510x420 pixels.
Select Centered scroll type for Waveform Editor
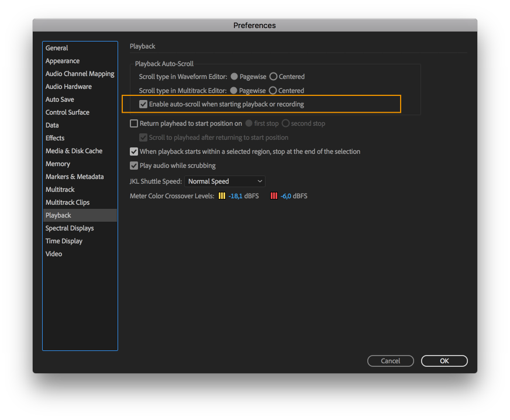pos(273,77)
